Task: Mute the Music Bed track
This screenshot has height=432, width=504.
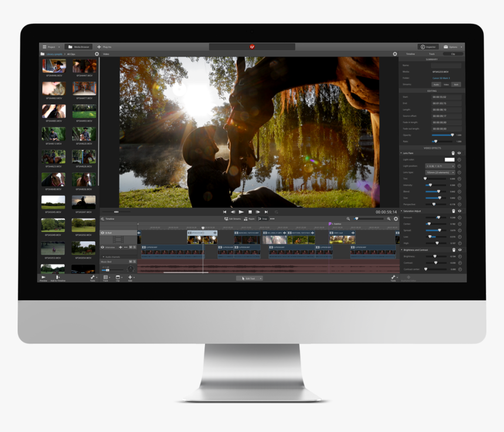Action: coord(131,261)
